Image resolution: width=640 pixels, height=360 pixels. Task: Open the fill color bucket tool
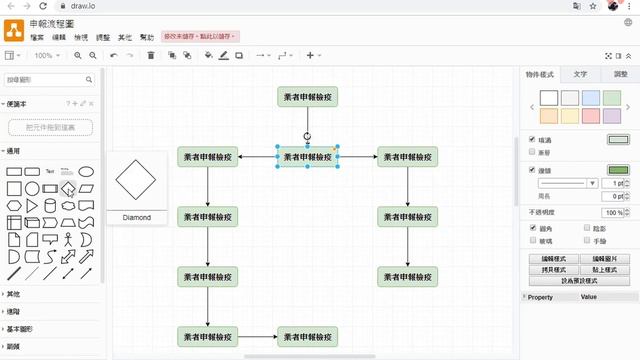coord(208,56)
